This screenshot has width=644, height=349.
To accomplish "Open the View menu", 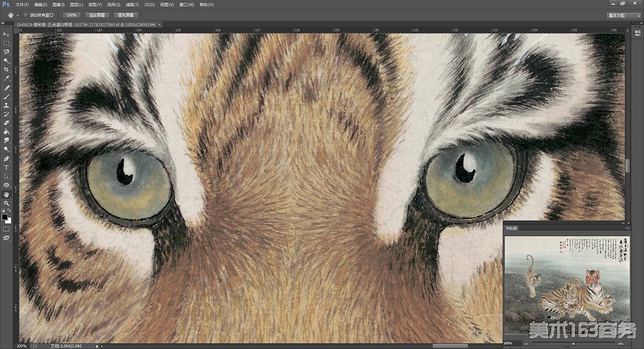I will pos(166,4).
